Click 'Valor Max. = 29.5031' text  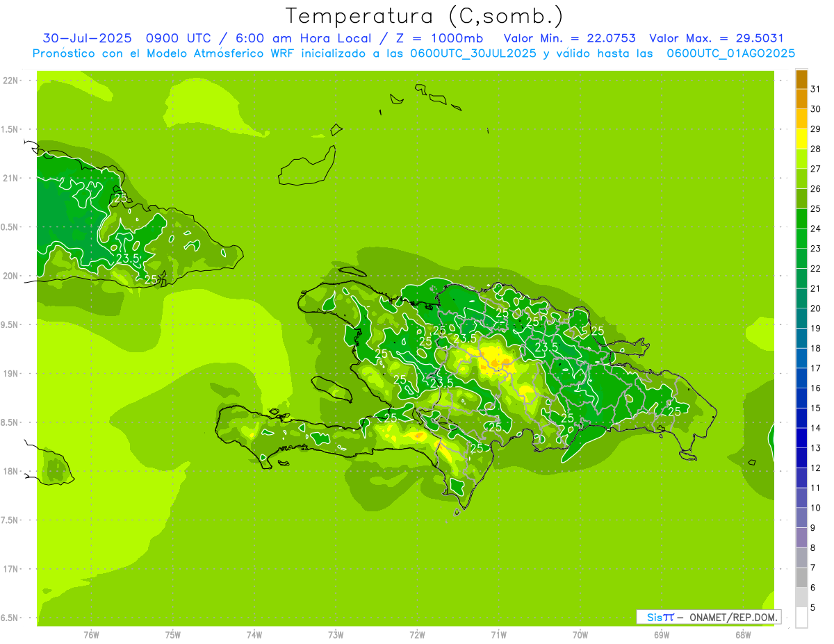pos(716,38)
